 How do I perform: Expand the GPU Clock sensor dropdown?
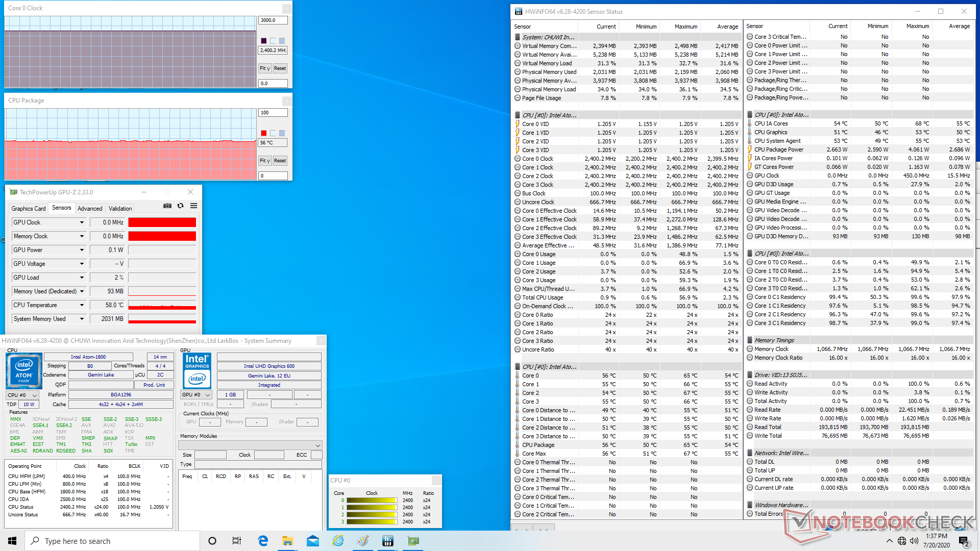coord(82,222)
